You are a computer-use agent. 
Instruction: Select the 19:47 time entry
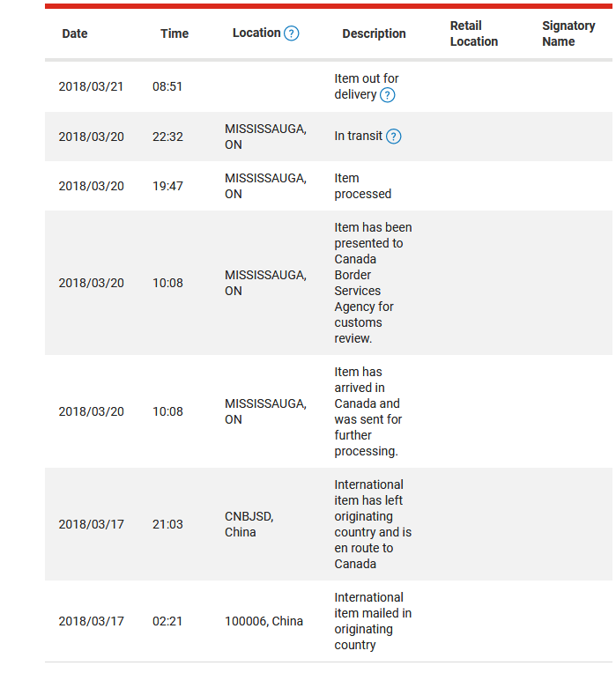click(x=167, y=186)
